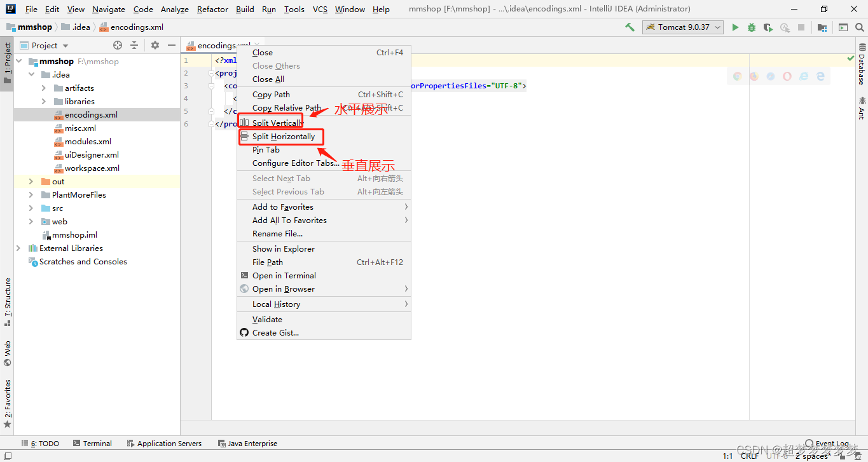Image resolution: width=868 pixels, height=462 pixels.
Task: Preview in Opera browser icon
Action: (787, 76)
